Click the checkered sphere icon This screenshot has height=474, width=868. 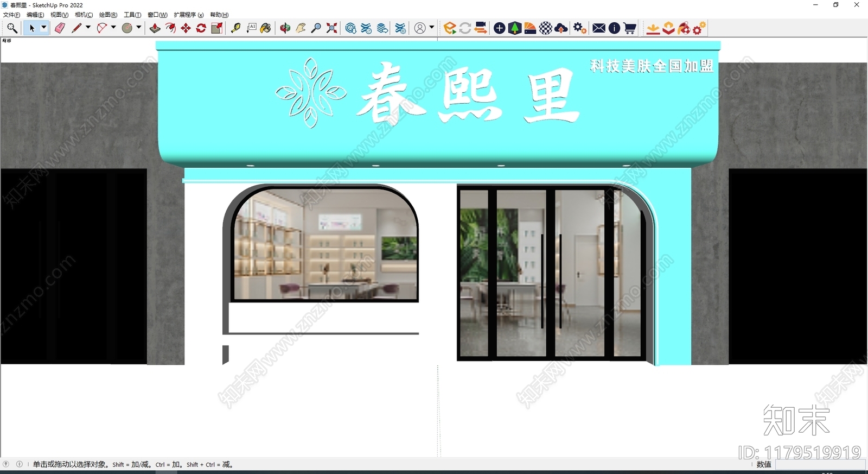pyautogui.click(x=546, y=28)
